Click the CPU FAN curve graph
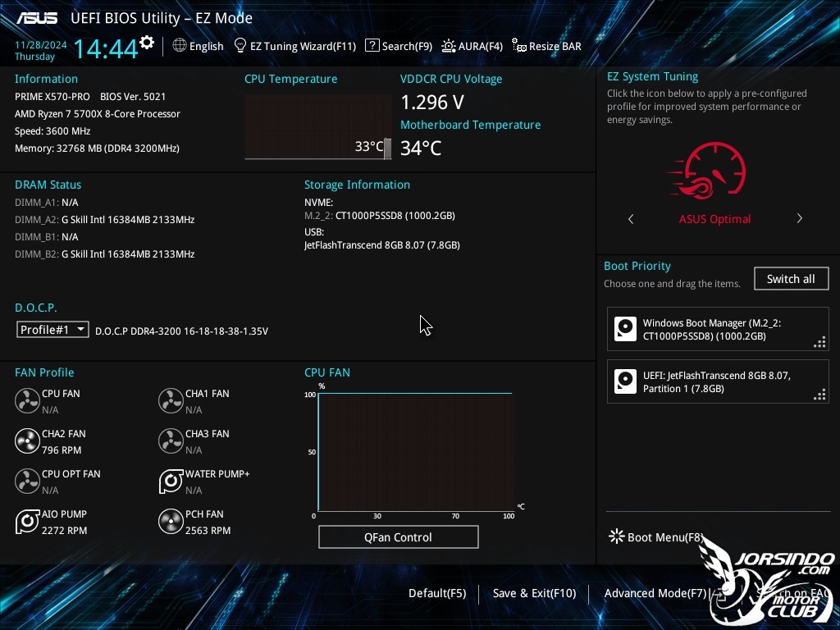Image resolution: width=840 pixels, height=630 pixels. [x=415, y=452]
